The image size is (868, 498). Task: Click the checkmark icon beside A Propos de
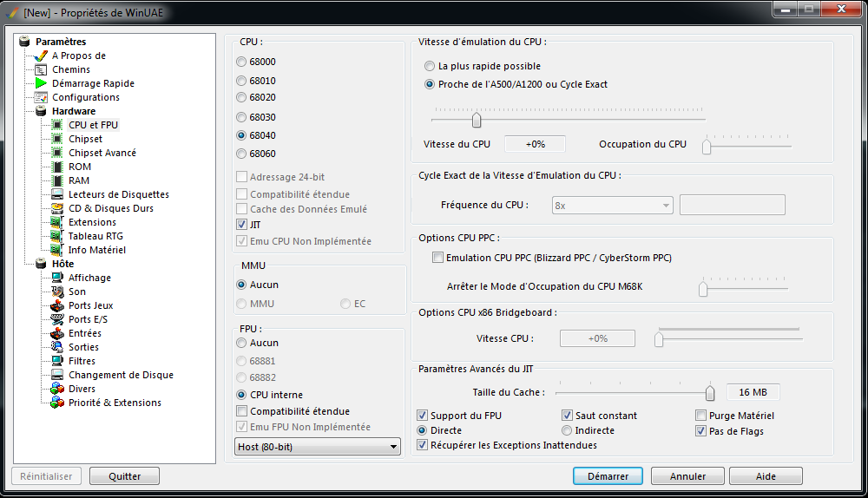tap(41, 56)
